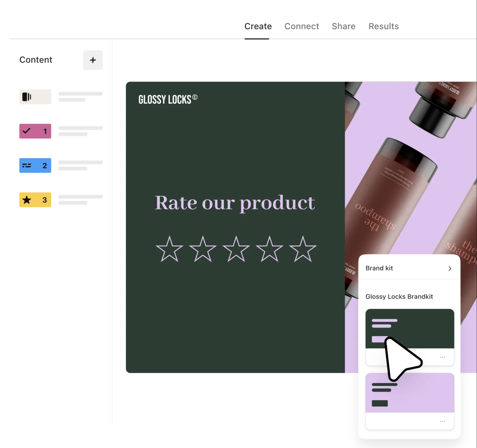Image resolution: width=477 pixels, height=448 pixels.
Task: Open lilac theme options menu
Action: (442, 421)
